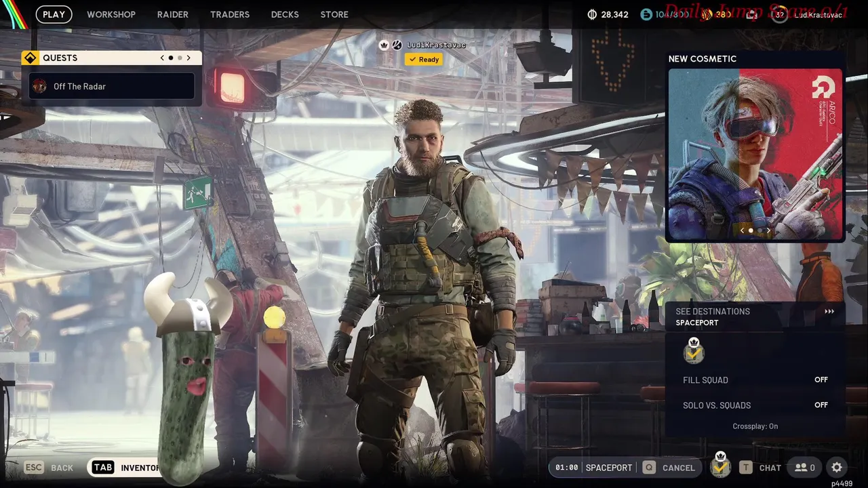
Task: Show previous cosmetic with left arrow
Action: pyautogui.click(x=742, y=231)
